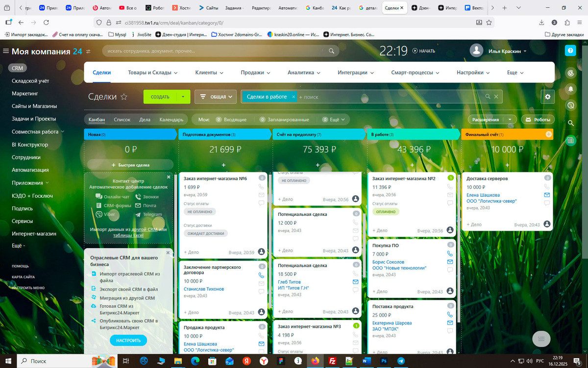Click the НАСТРОИТЬ button
This screenshot has width=588, height=368.
coord(128,341)
